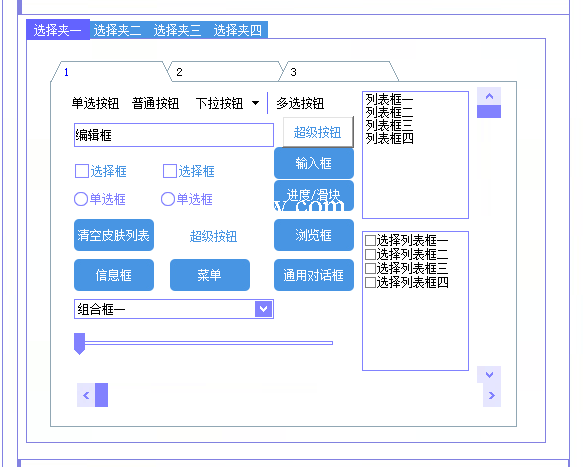
Task: Click the 通用对话框 button
Action: coord(314,275)
